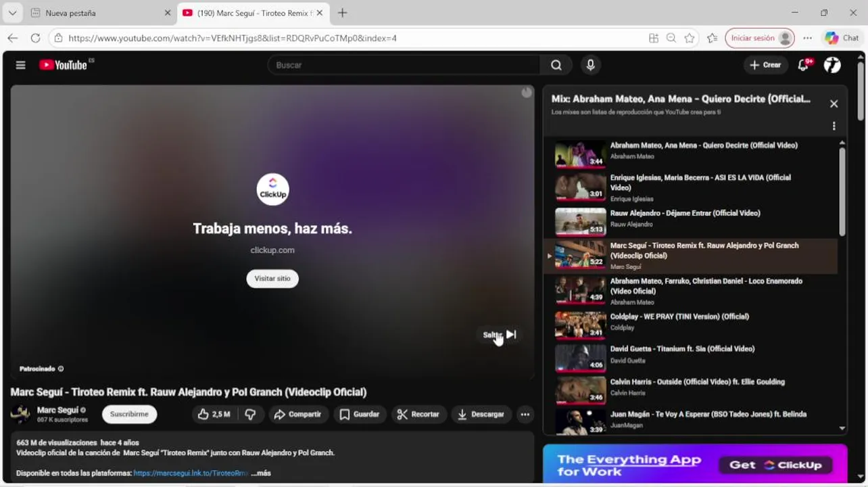This screenshot has width=868, height=487.
Task: Play Loco Enamorado playlist video
Action: pos(690,291)
